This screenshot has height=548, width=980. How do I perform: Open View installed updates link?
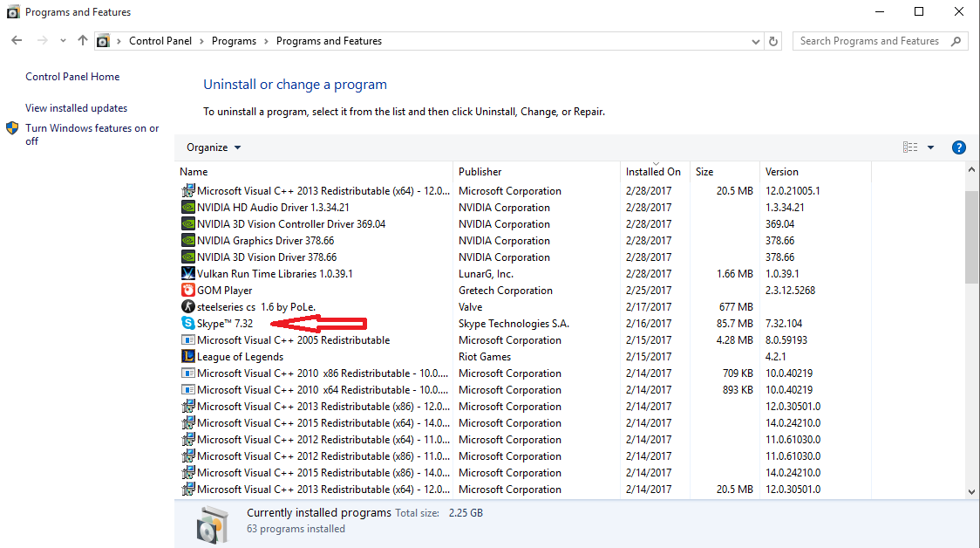(77, 108)
